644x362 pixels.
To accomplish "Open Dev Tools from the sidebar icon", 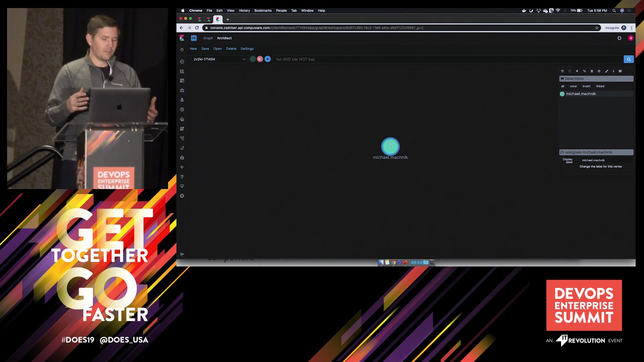I will (182, 177).
